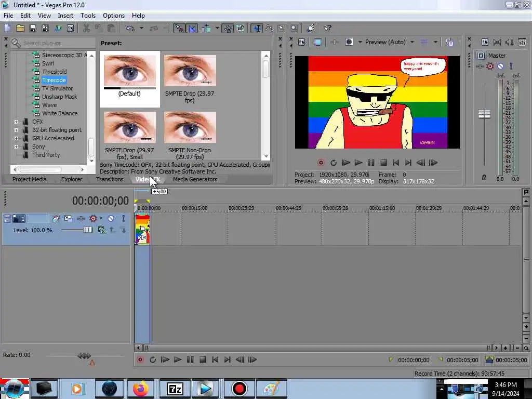Viewport: 532px width, 399px height.
Task: Open 7-Zip from the taskbar
Action: click(x=175, y=389)
